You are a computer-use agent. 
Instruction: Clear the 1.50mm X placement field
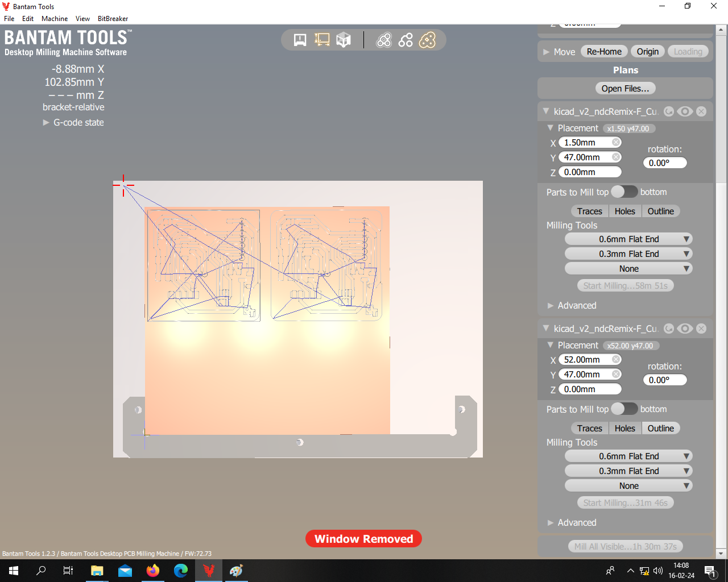pos(616,143)
